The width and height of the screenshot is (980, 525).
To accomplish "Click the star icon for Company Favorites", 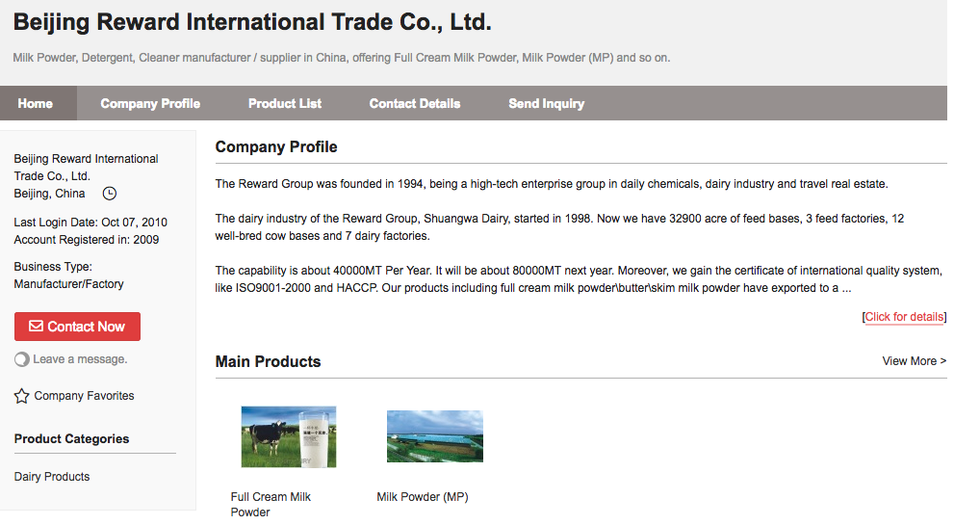I will 22,396.
